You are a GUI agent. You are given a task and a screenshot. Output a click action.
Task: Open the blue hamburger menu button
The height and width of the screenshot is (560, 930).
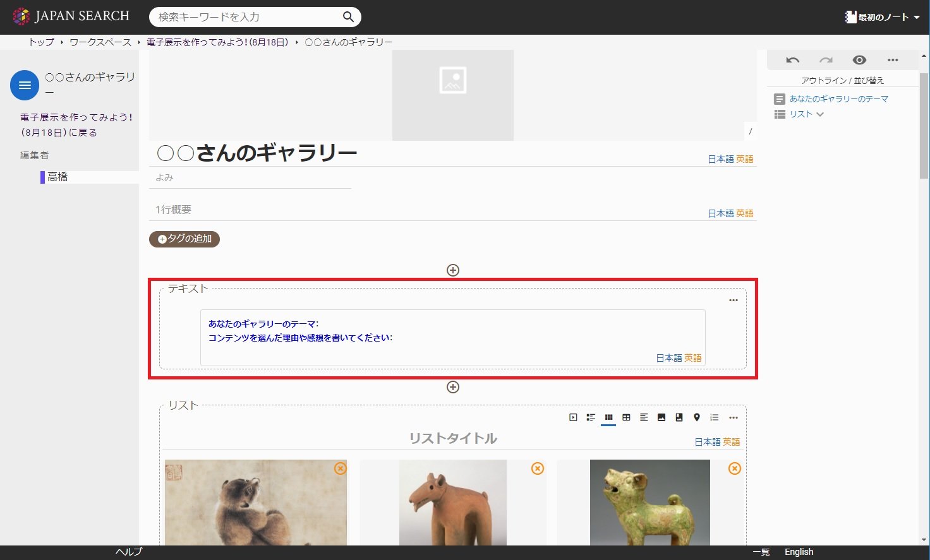(x=25, y=85)
